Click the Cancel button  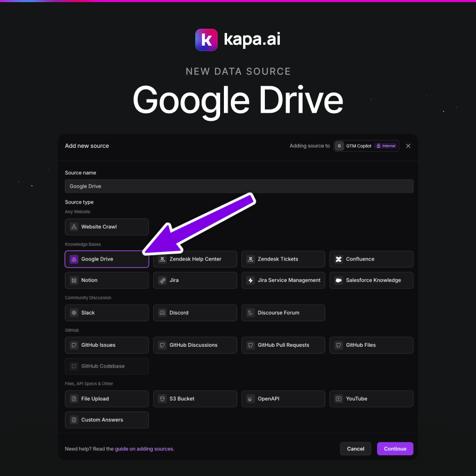(355, 449)
